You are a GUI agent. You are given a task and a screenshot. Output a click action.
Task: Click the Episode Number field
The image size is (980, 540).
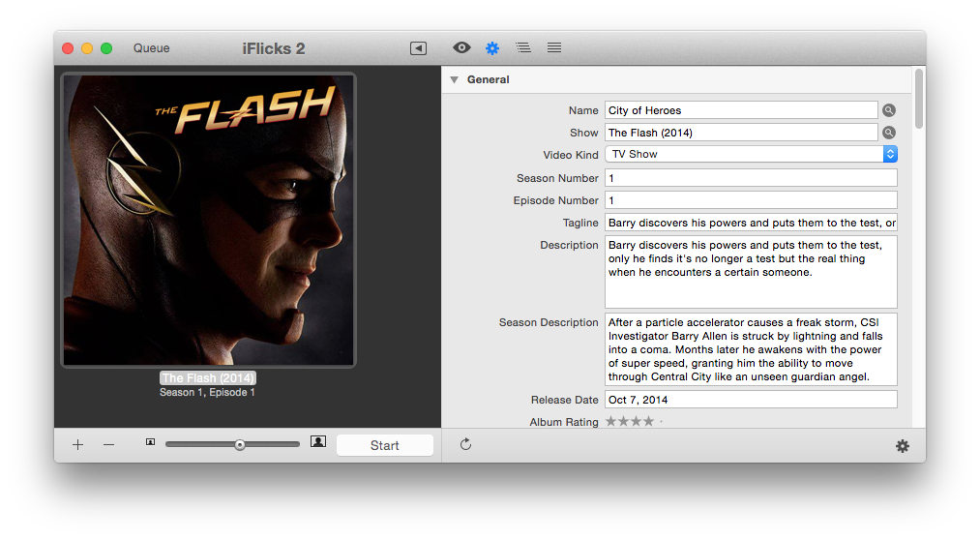pos(752,200)
